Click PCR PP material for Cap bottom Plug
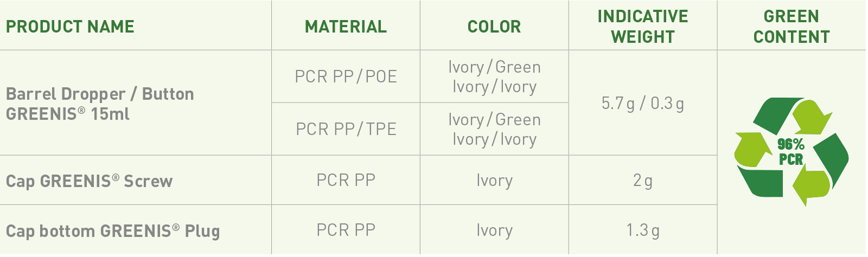868x257 pixels. pyautogui.click(x=346, y=230)
